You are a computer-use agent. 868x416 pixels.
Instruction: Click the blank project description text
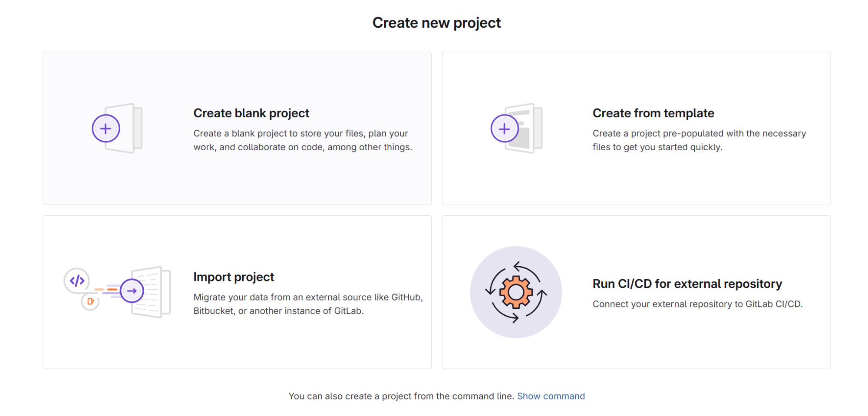click(x=303, y=140)
